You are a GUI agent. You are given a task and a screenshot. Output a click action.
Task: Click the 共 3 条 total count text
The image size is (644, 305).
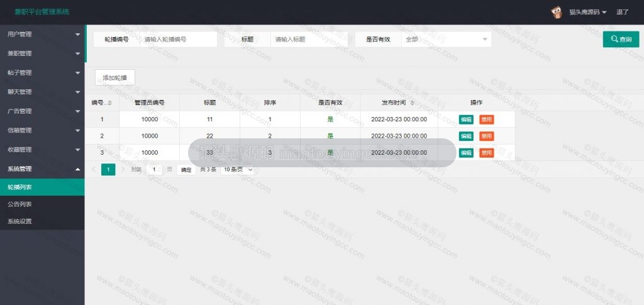point(208,170)
